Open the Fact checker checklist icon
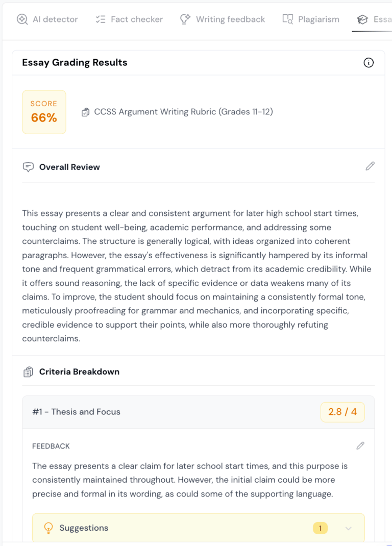The width and height of the screenshot is (392, 546). (101, 18)
